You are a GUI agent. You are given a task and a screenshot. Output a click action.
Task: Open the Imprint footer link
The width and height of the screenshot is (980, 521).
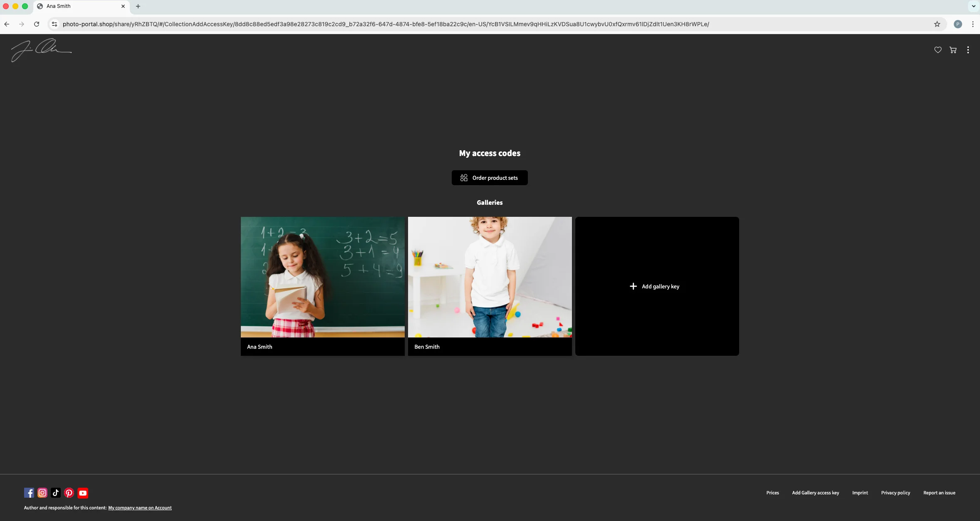pyautogui.click(x=860, y=493)
